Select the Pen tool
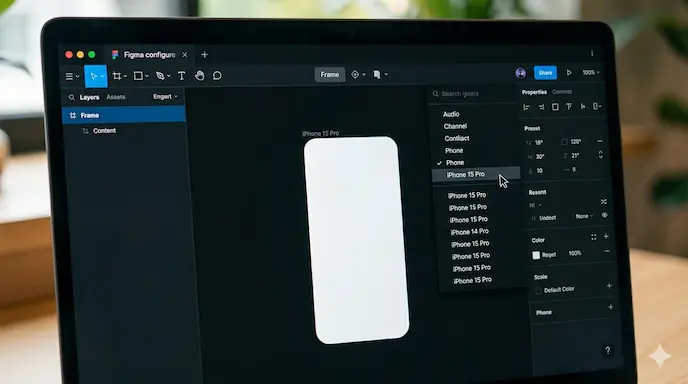The width and height of the screenshot is (688, 384). pos(160,76)
